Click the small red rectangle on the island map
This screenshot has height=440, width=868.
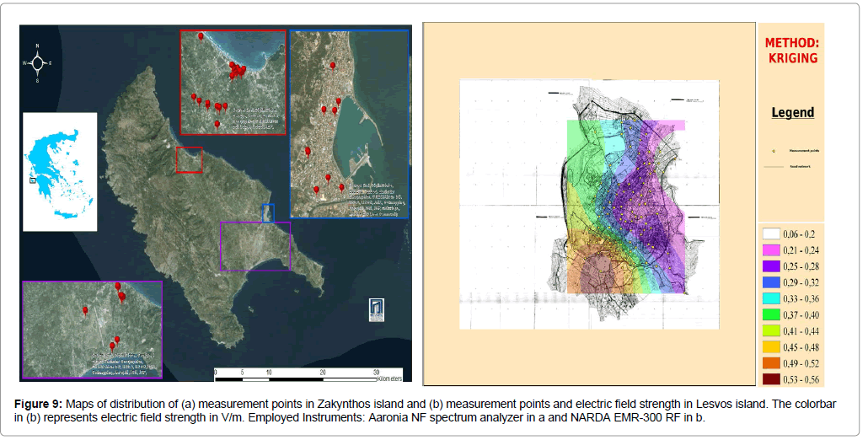pyautogui.click(x=189, y=159)
